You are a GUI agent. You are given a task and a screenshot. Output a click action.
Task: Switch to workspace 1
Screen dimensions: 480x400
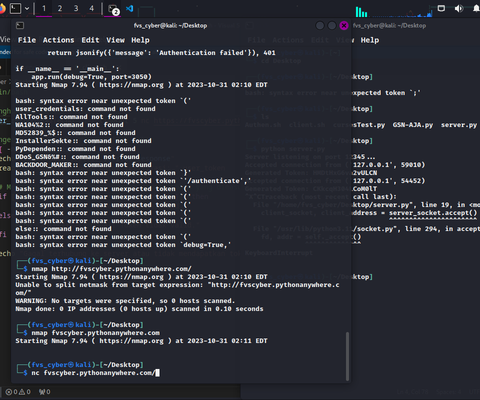coord(44,8)
